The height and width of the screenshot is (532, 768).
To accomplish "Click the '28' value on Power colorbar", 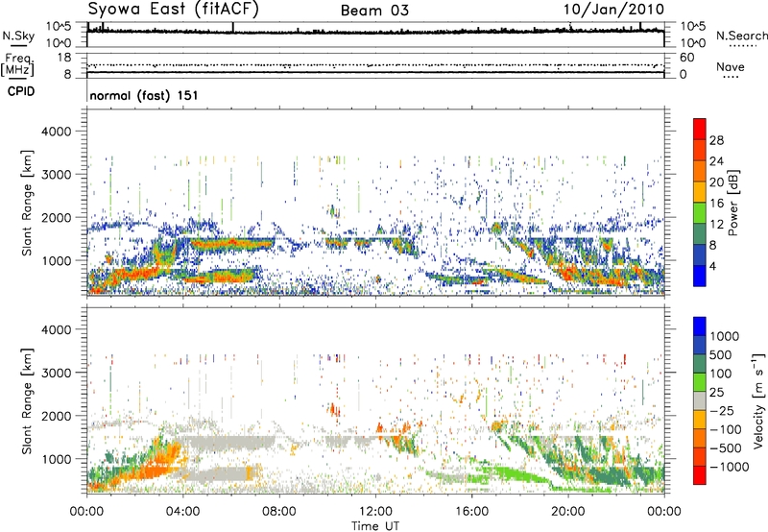I will coord(716,140).
